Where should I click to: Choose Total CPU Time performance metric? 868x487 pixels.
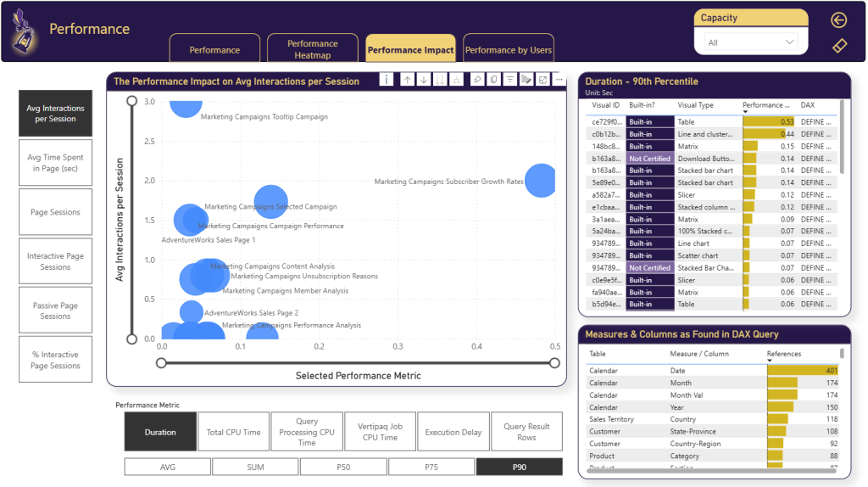point(233,432)
